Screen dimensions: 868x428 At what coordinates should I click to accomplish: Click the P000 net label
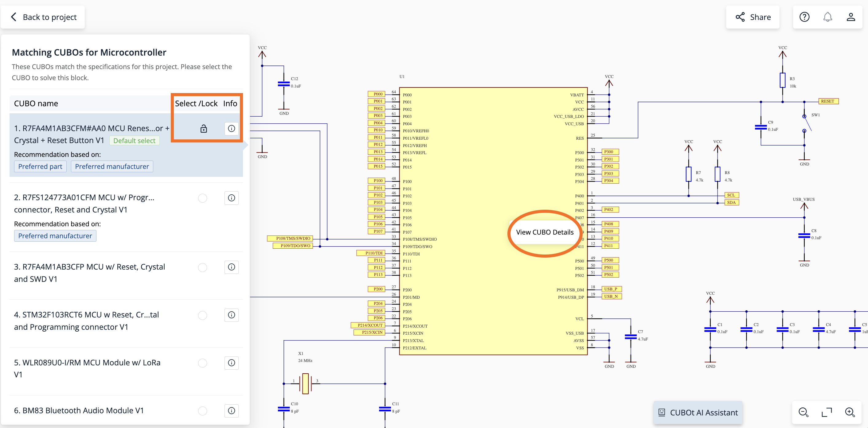[x=376, y=94]
